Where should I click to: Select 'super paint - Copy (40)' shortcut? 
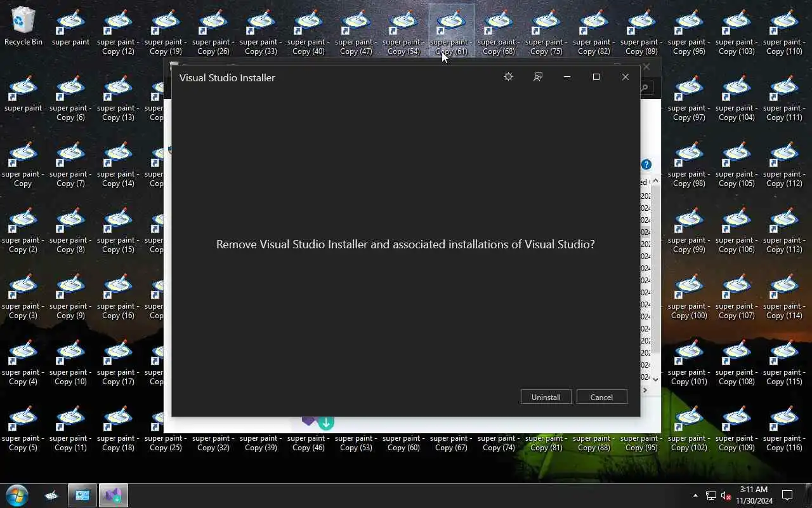(x=308, y=32)
